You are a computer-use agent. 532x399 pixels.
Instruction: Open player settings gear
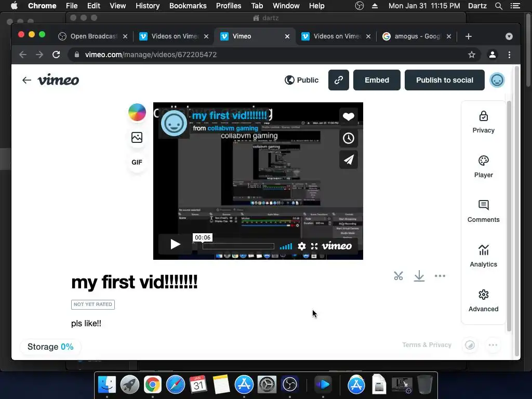[x=302, y=246]
